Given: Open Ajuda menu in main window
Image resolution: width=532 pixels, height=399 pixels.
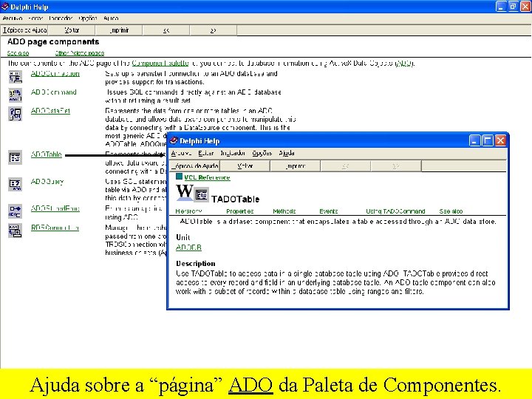Looking at the screenshot, I should [x=111, y=18].
